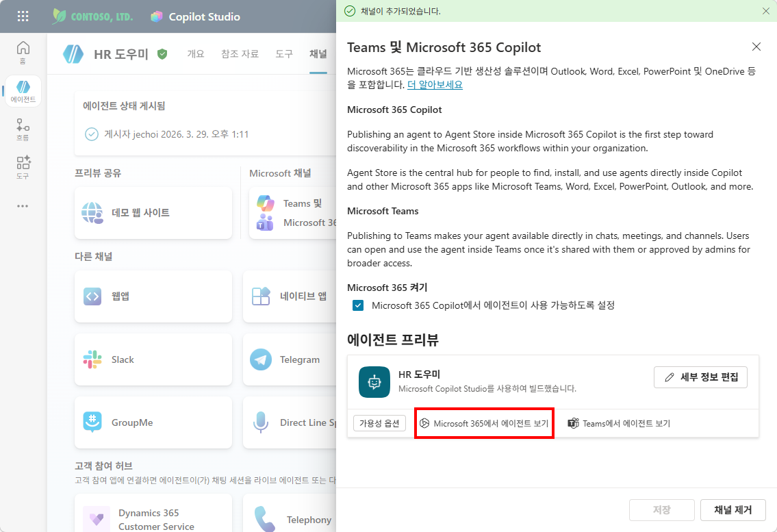Click the Contoso, Ltd. logo
The height and width of the screenshot is (532, 777).
pyautogui.click(x=93, y=16)
